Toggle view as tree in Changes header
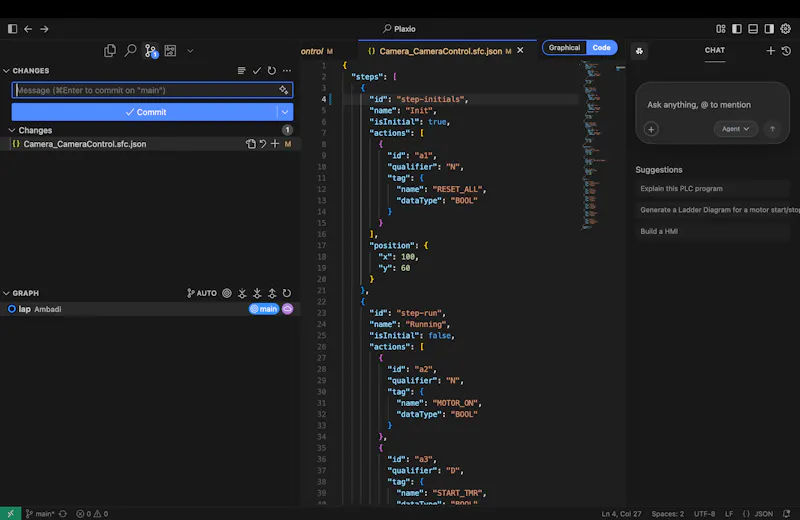Image resolution: width=800 pixels, height=520 pixels. click(241, 71)
